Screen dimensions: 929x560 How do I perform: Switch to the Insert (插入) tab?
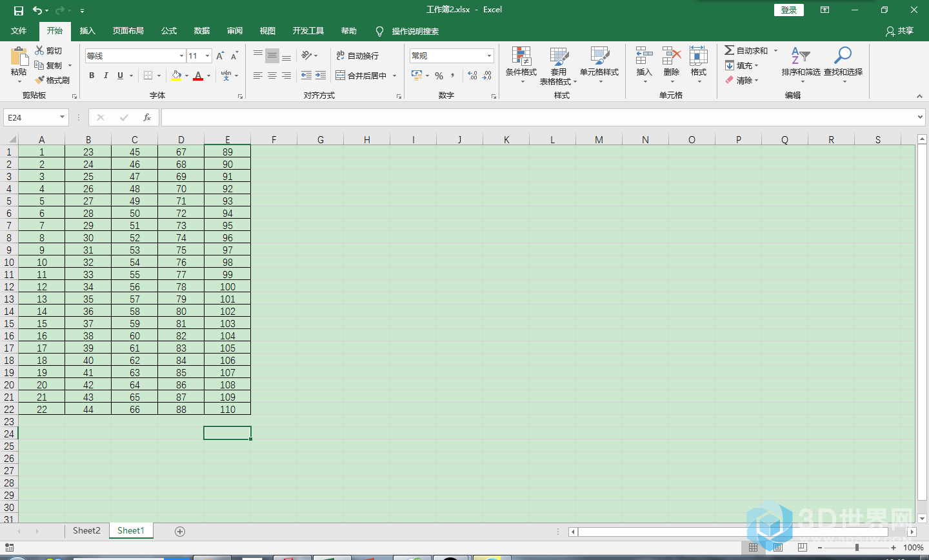tap(87, 31)
